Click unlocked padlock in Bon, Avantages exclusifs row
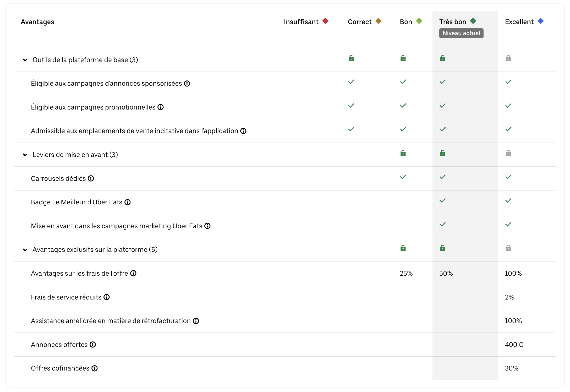The width and height of the screenshot is (570, 392). [x=403, y=248]
